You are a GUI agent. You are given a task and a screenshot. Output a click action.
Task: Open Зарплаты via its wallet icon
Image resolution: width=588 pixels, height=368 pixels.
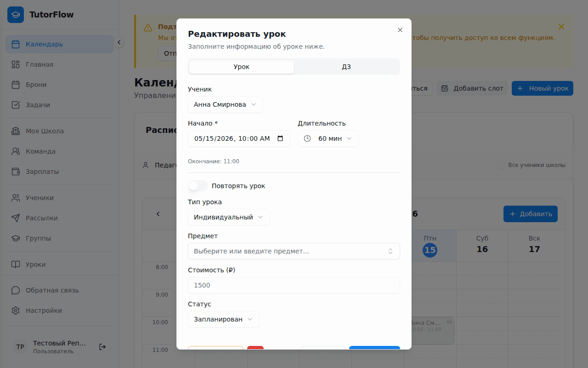click(16, 172)
